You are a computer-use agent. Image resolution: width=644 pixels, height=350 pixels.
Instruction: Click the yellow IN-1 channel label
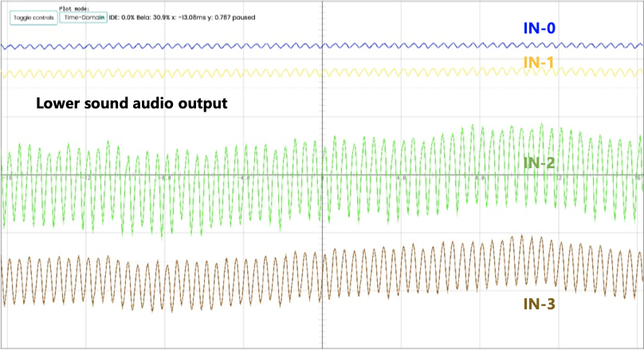point(539,62)
